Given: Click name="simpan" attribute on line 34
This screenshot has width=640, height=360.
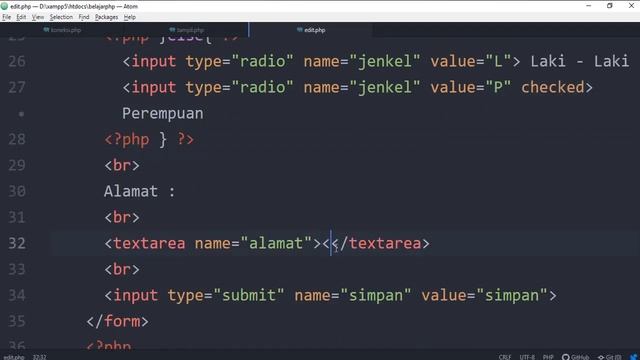Looking at the screenshot, I should pos(353,295).
